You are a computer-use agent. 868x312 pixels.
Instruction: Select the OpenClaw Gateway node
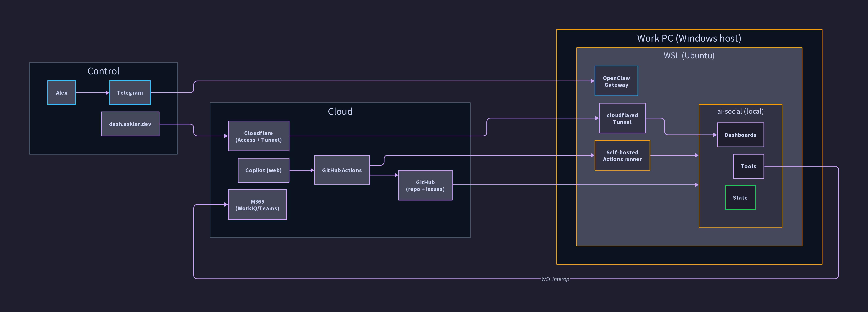point(616,81)
